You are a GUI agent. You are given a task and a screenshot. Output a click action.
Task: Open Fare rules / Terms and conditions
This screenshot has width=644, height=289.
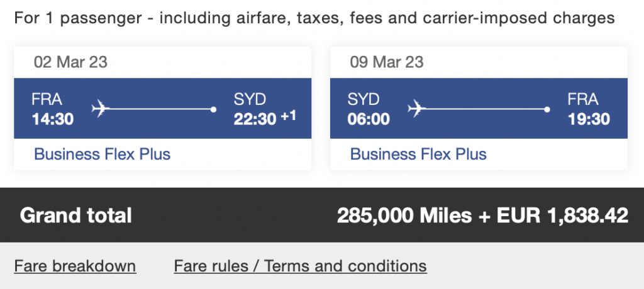tap(300, 266)
